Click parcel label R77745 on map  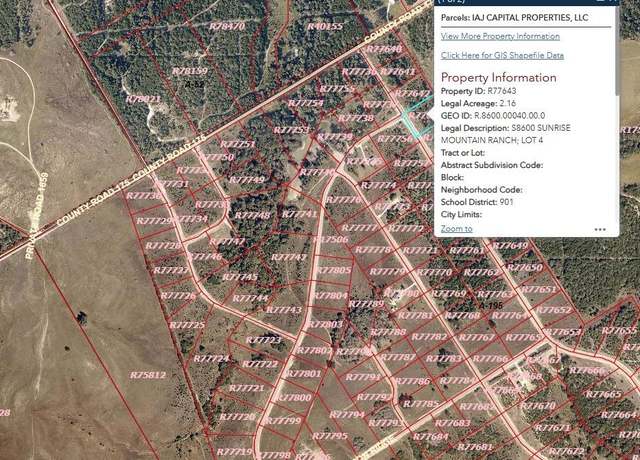240,277
